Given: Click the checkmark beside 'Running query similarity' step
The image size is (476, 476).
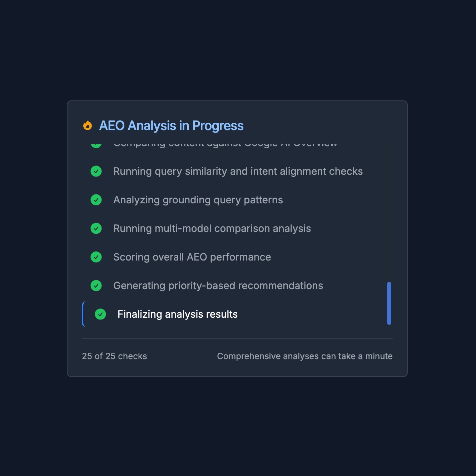Looking at the screenshot, I should coord(96,171).
